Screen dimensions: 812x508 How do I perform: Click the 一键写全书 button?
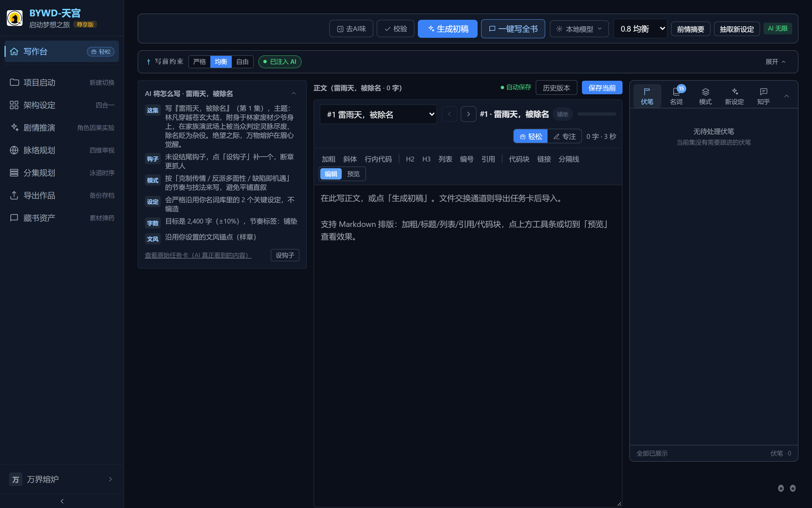[x=513, y=29]
